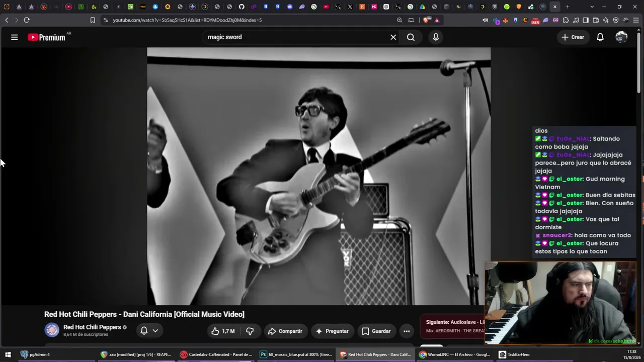Open the Windows Start menu

pyautogui.click(x=8, y=354)
